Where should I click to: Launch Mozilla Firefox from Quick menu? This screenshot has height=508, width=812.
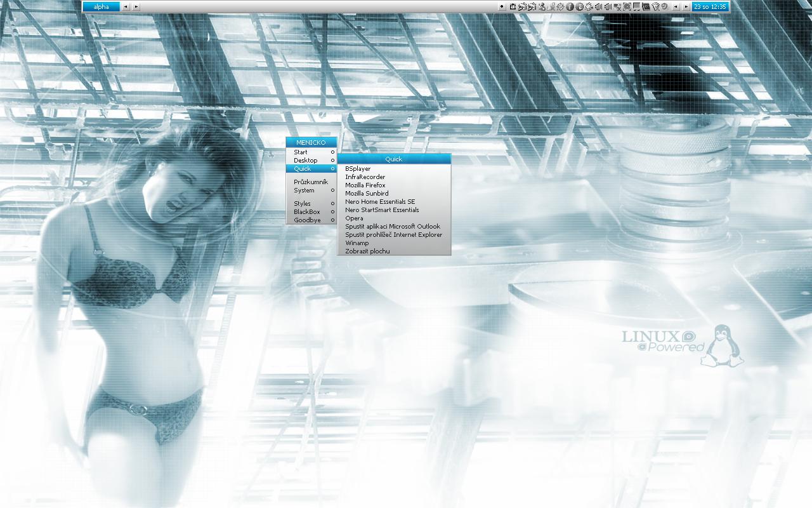coord(394,185)
